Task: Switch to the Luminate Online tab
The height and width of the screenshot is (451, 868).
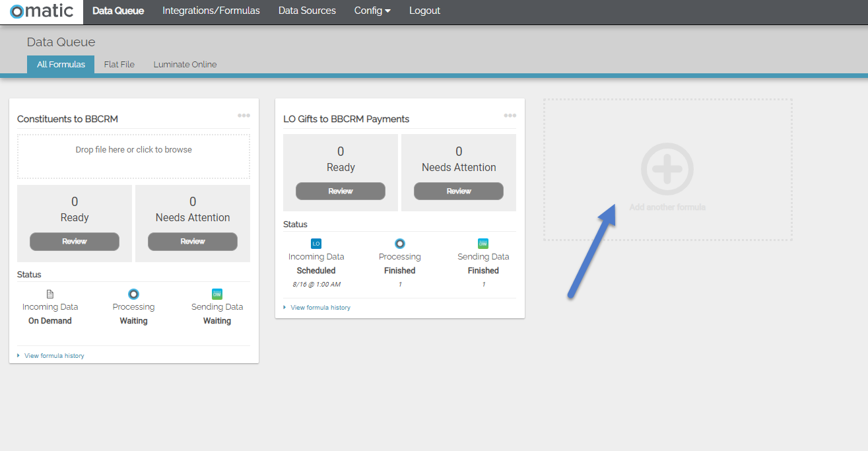Action: (x=185, y=64)
